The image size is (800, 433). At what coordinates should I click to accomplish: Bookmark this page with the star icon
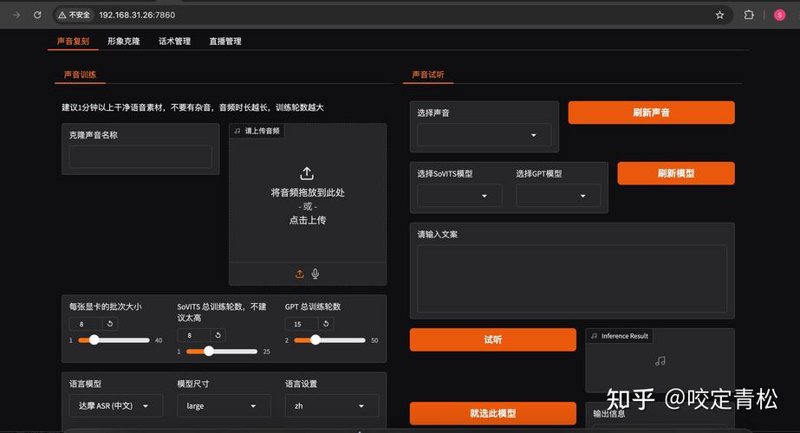(719, 15)
